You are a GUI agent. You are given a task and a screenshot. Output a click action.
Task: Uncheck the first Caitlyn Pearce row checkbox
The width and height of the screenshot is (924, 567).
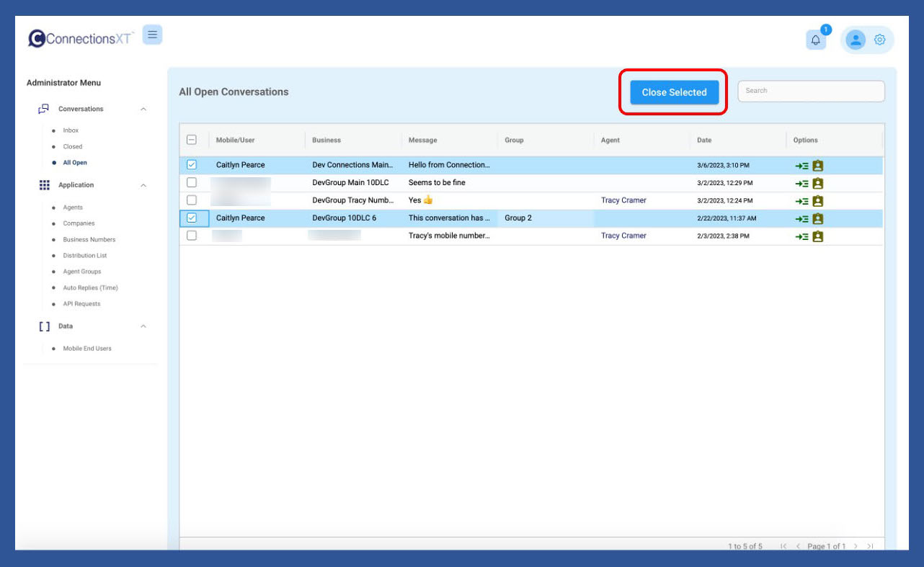pos(192,165)
